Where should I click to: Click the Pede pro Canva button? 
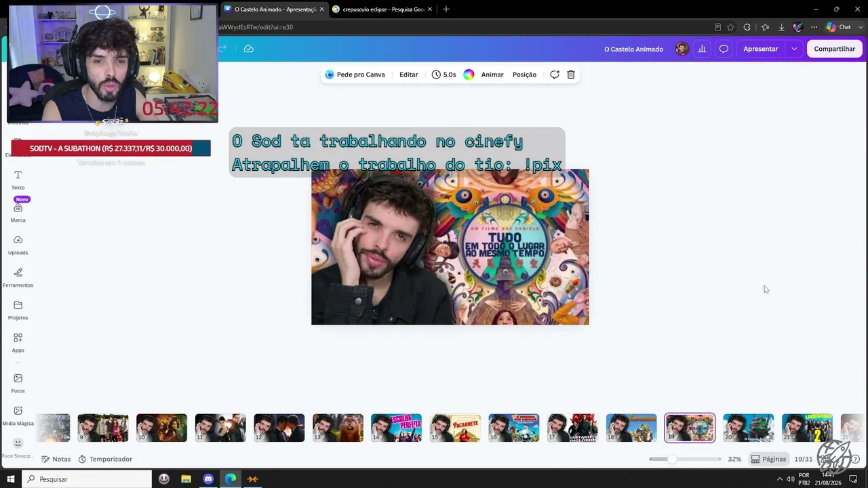[355, 75]
